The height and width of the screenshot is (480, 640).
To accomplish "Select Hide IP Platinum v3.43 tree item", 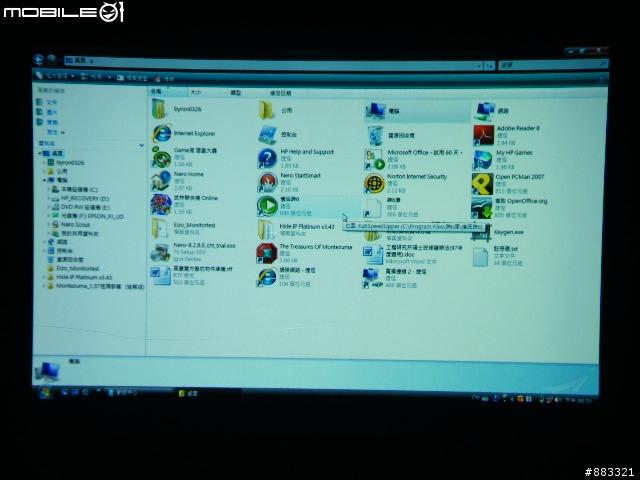I will (80, 277).
